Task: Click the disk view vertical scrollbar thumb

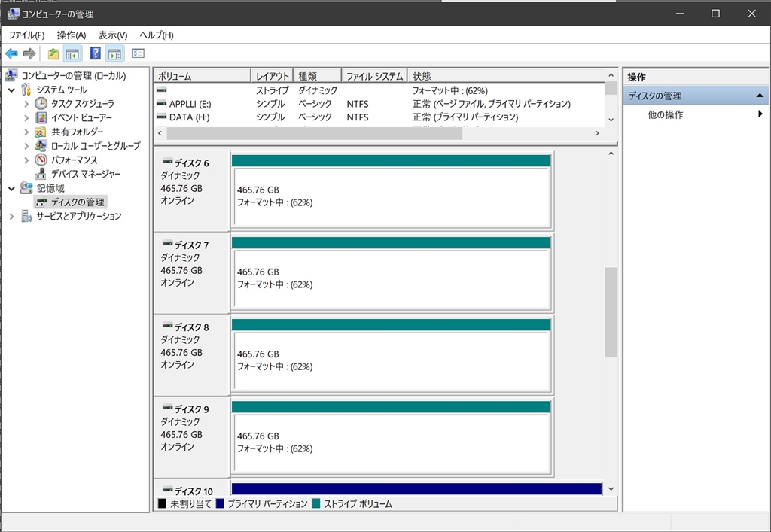Action: (x=611, y=312)
